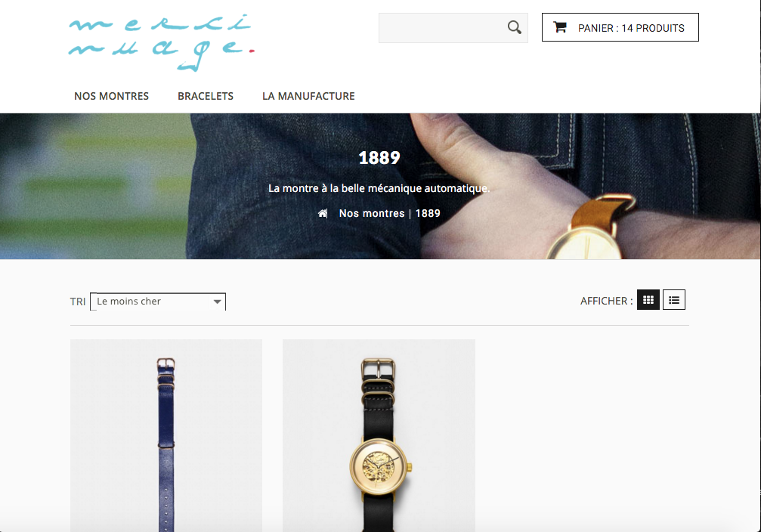Click the home icon in breadcrumb
The height and width of the screenshot is (532, 761).
(322, 214)
